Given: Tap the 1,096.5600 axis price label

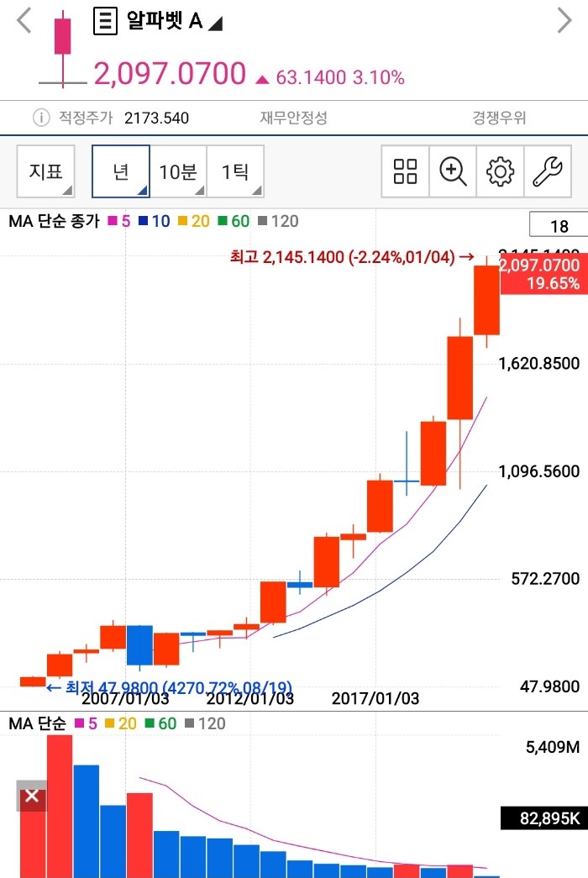Looking at the screenshot, I should [x=539, y=471].
